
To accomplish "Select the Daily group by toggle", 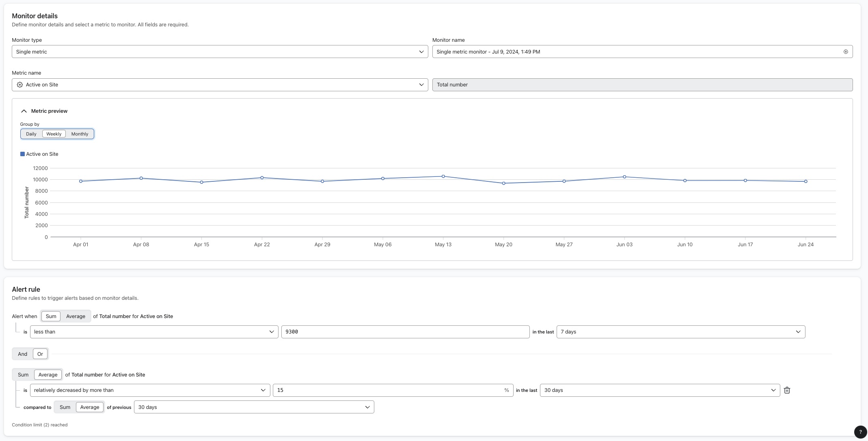I will coord(31,134).
